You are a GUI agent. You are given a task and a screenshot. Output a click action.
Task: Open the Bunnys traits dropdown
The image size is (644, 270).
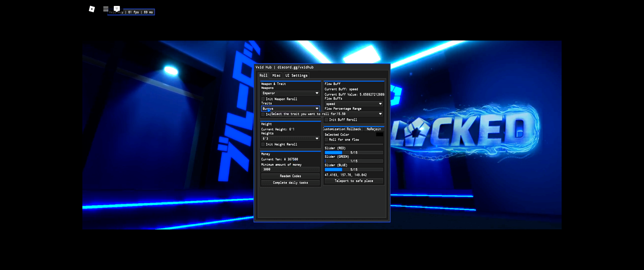click(290, 108)
